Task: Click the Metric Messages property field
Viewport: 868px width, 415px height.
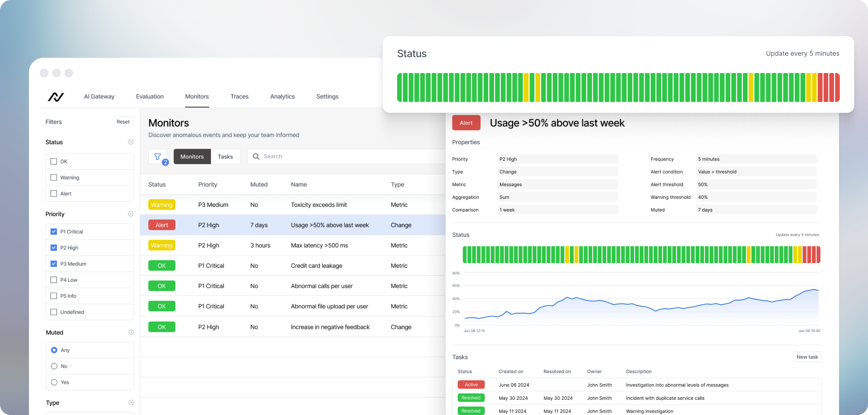Action: (557, 184)
